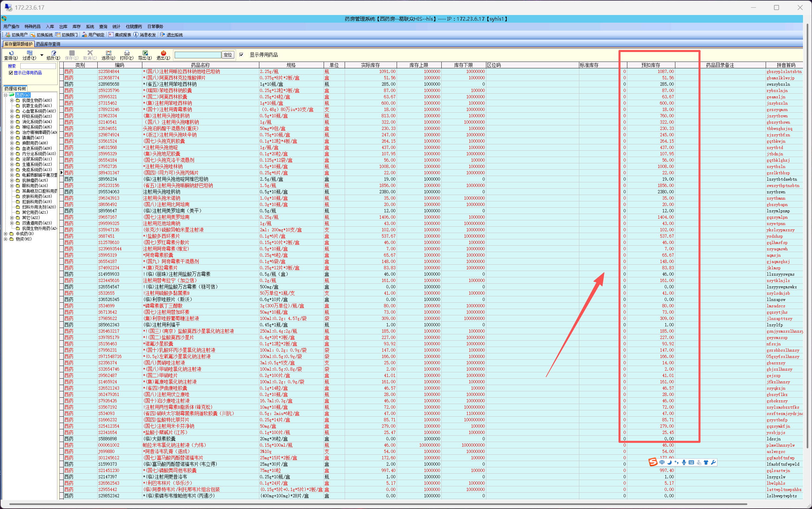Click the 修改(E) edit icon
This screenshot has height=509, width=812.
pos(53,53)
